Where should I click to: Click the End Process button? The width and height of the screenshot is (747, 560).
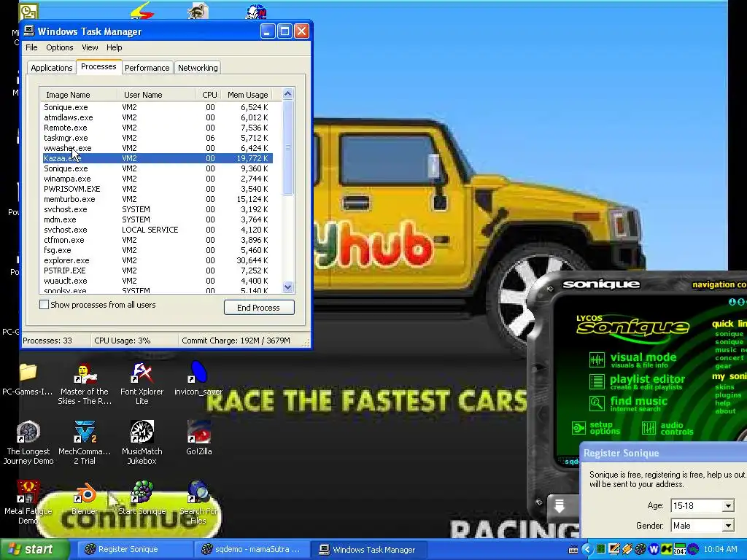[x=259, y=308]
